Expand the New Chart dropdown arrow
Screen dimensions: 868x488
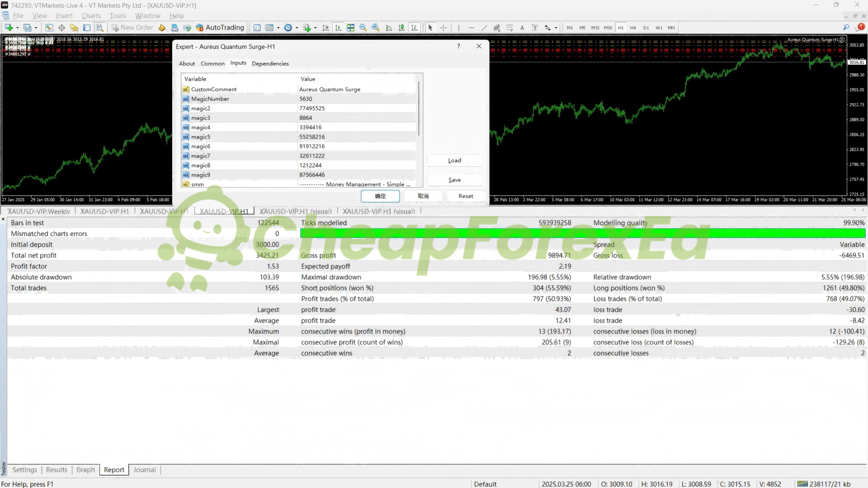[17, 28]
